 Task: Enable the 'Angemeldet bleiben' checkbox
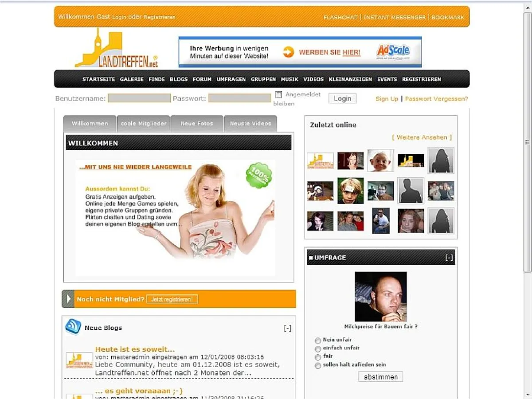(278, 94)
